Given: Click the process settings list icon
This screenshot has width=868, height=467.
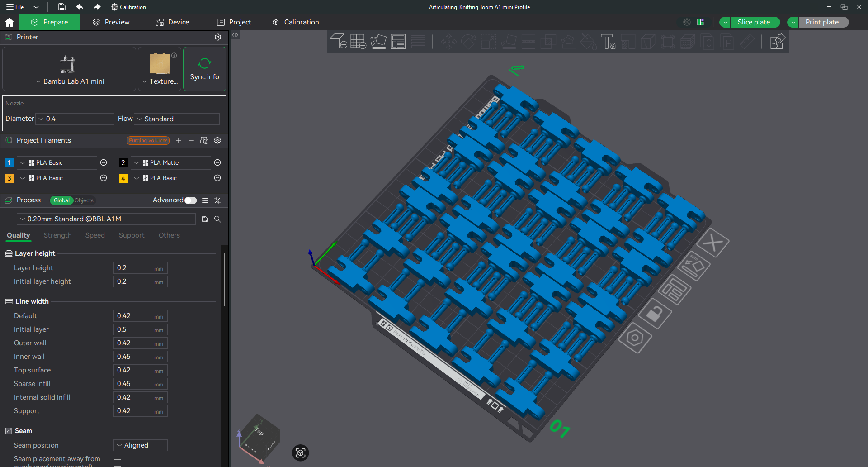Looking at the screenshot, I should click(205, 200).
